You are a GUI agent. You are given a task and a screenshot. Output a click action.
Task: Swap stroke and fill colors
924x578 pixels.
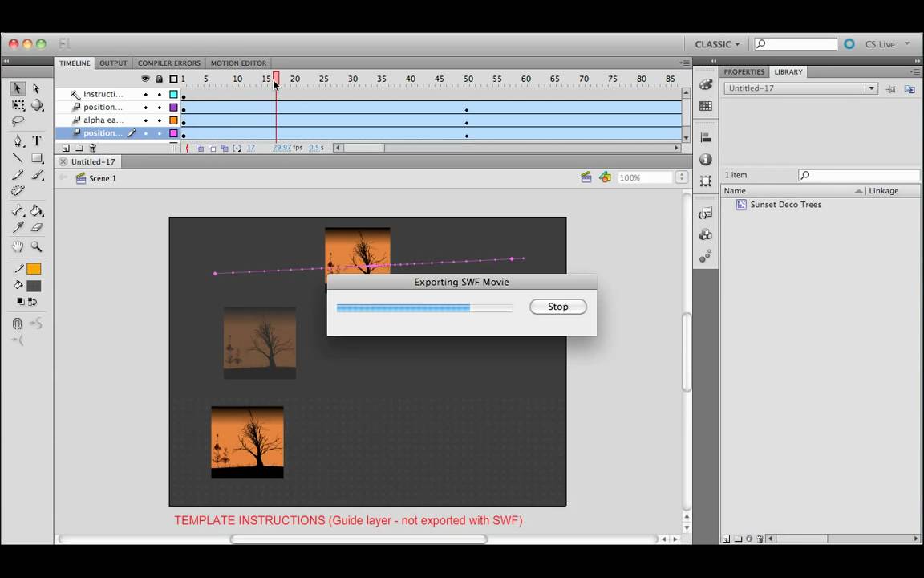32,301
